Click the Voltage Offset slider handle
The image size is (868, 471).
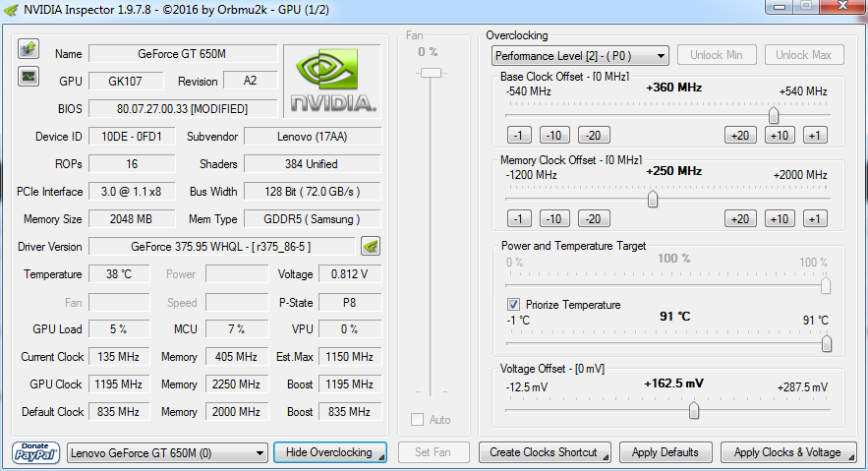click(x=694, y=410)
